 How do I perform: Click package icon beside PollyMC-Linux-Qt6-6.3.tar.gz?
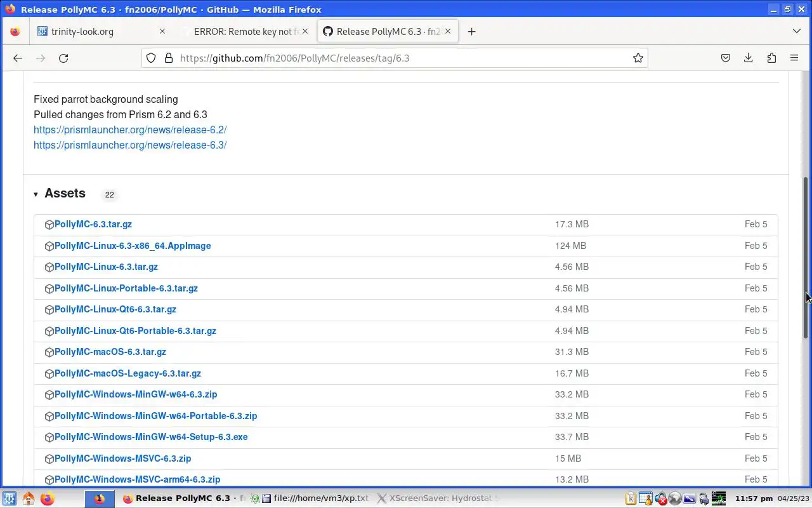point(49,310)
